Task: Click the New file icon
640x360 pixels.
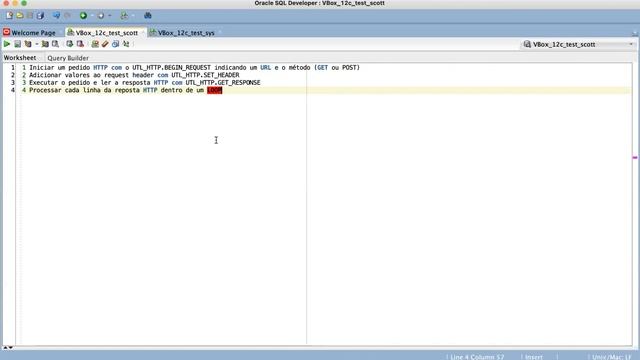Action: pos(9,16)
